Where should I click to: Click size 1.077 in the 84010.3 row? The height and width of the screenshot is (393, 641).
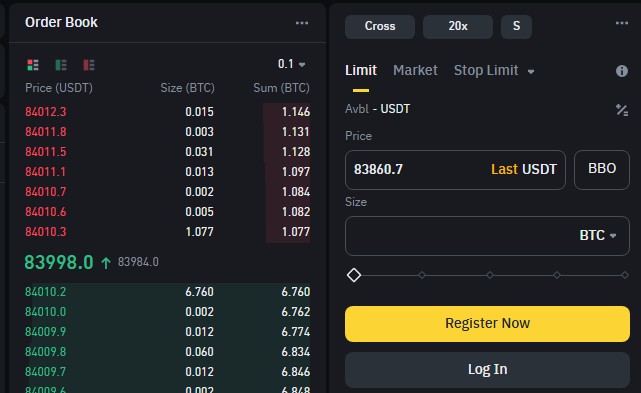pos(199,232)
